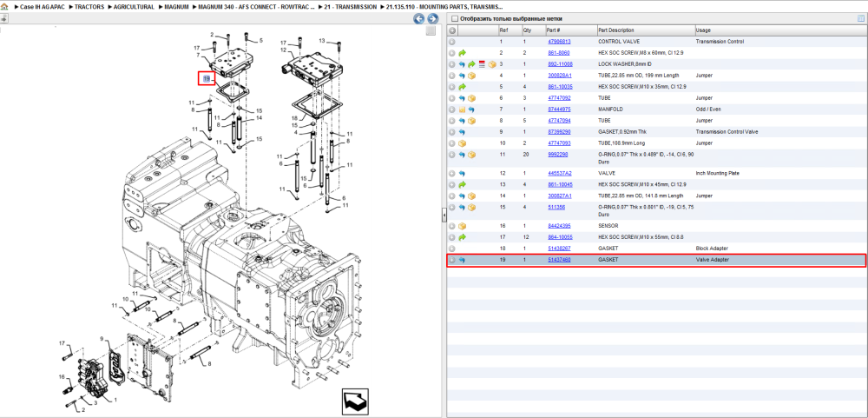Click the box icon on row 8 TUBE
This screenshot has height=418, width=868.
[471, 120]
